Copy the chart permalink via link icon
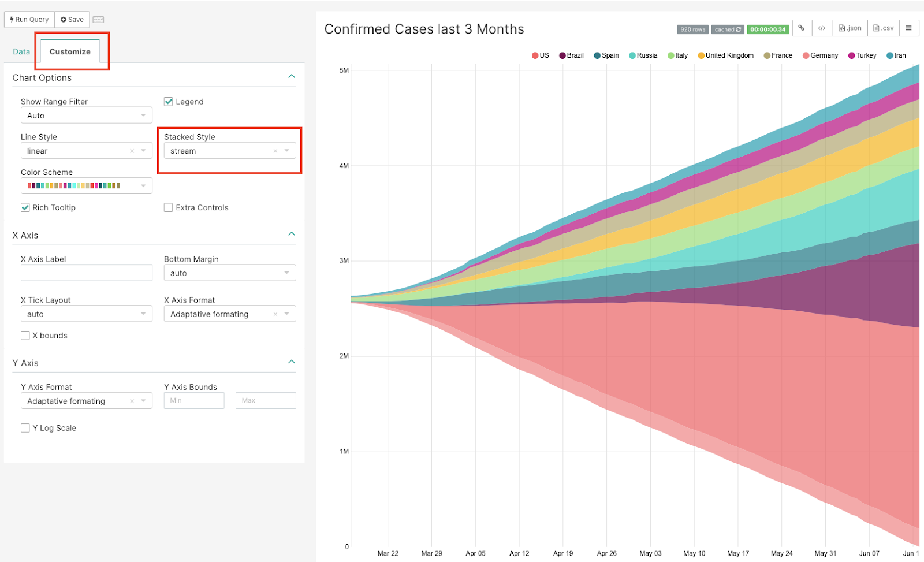This screenshot has width=924, height=562. (x=802, y=28)
